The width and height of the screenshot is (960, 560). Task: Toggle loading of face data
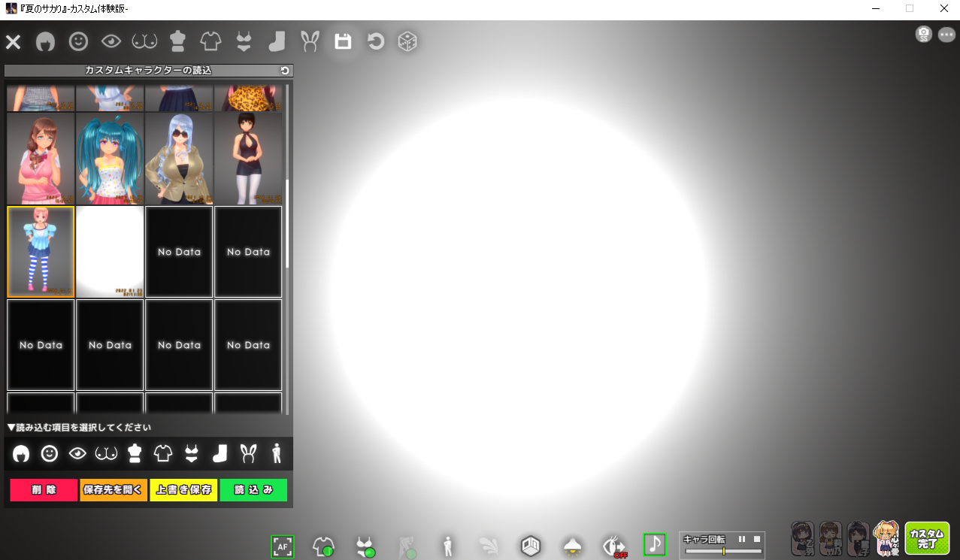coord(50,453)
